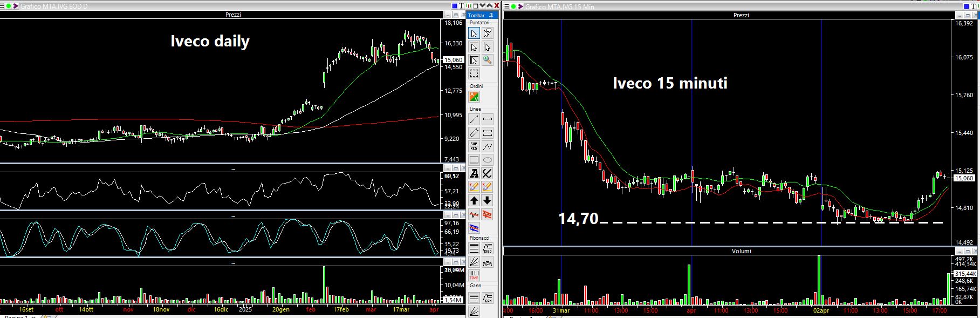Click the 20gen date label on daily axis
The height and width of the screenshot is (318, 980).
click(x=280, y=310)
